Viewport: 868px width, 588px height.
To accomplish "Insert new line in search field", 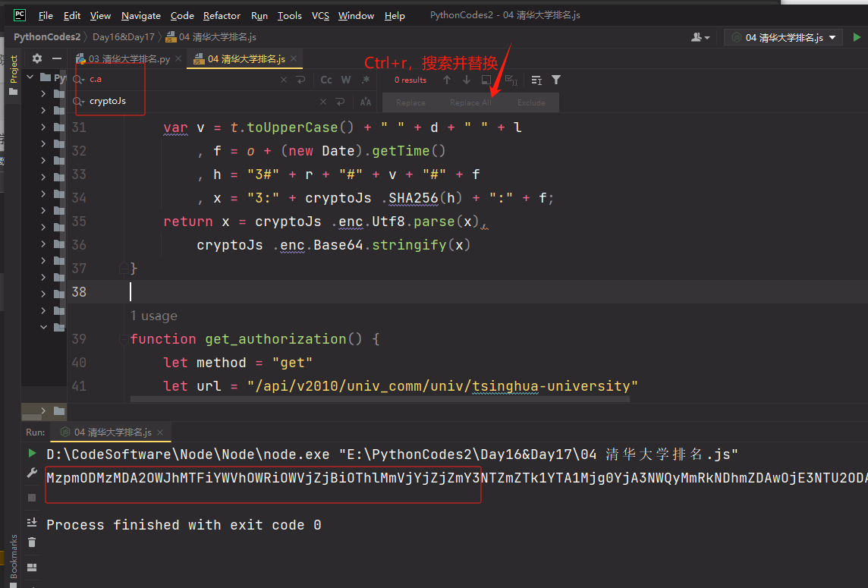I will pyautogui.click(x=300, y=80).
